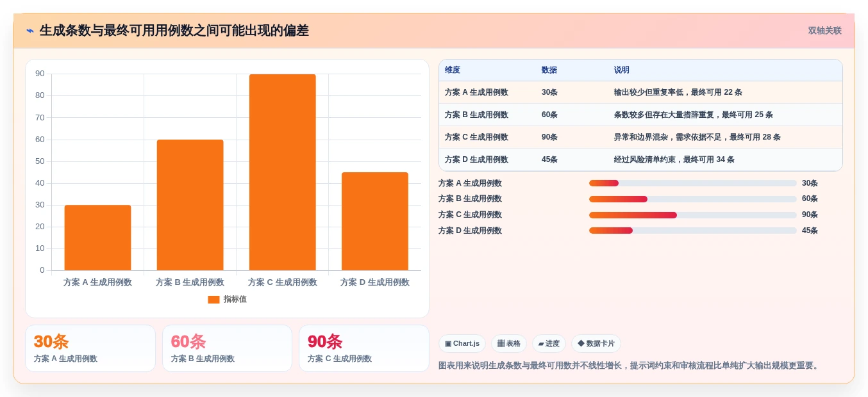Click the 方案 B 生成用例数 chart bar
The width and height of the screenshot is (868, 397).
click(x=190, y=205)
